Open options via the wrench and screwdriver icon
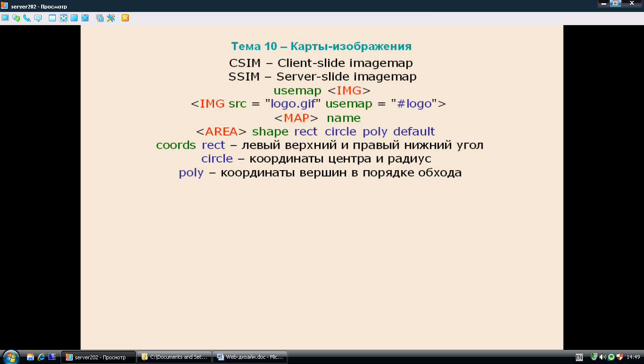This screenshot has height=364, width=644. [x=111, y=18]
